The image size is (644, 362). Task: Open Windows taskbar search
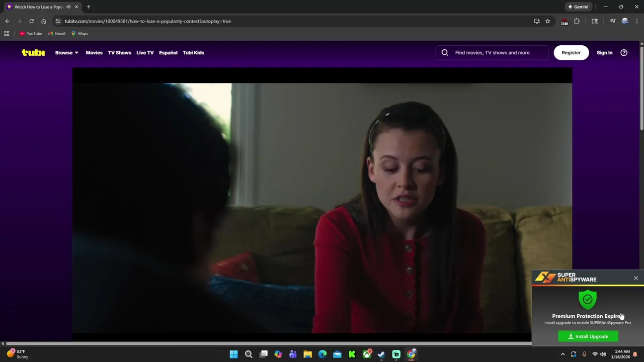tap(249, 354)
